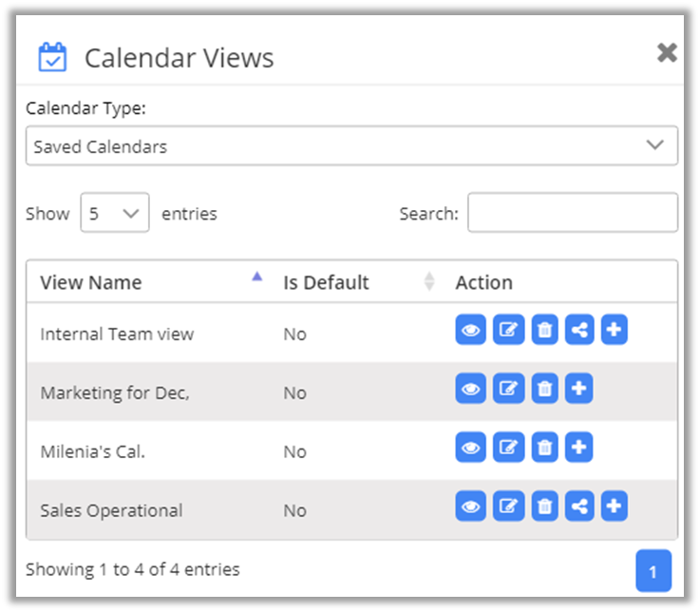Go to page 1 of results
The height and width of the screenshot is (612, 700).
[653, 571]
